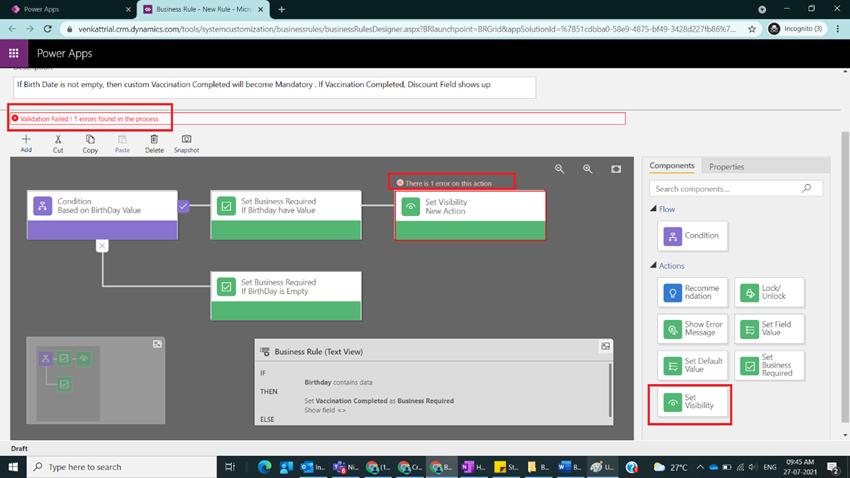Click the minimap thumbnail of the rule
850x478 pixels.
pos(68,383)
